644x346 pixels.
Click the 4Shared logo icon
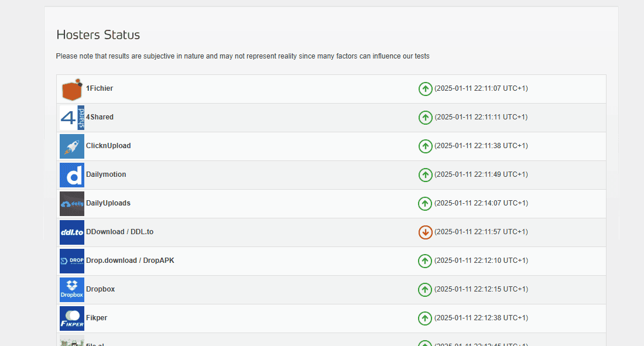click(x=72, y=118)
